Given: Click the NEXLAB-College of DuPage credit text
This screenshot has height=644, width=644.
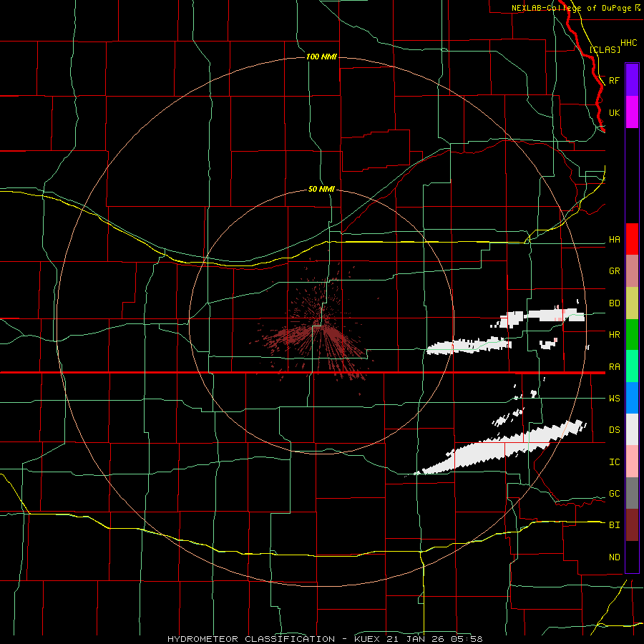Looking at the screenshot, I should tap(571, 8).
